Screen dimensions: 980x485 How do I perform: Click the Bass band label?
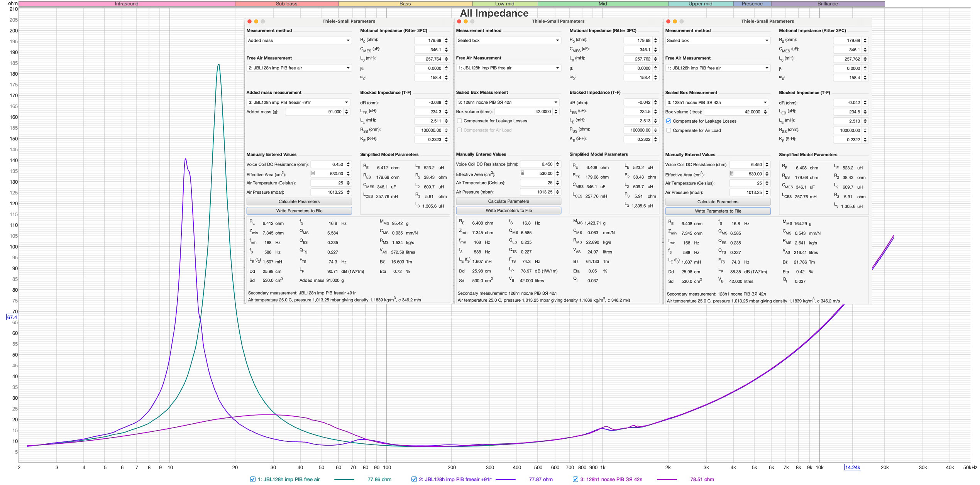click(x=405, y=3)
